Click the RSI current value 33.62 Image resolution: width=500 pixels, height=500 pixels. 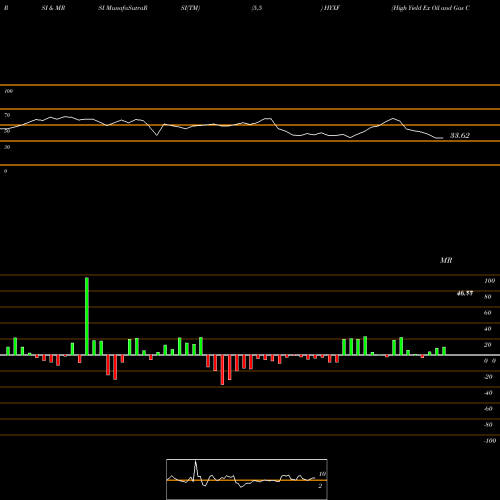click(x=460, y=135)
